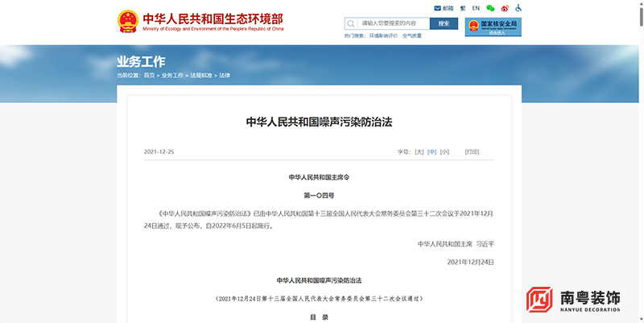
Task: Switch site language to EN
Action: [476, 8]
